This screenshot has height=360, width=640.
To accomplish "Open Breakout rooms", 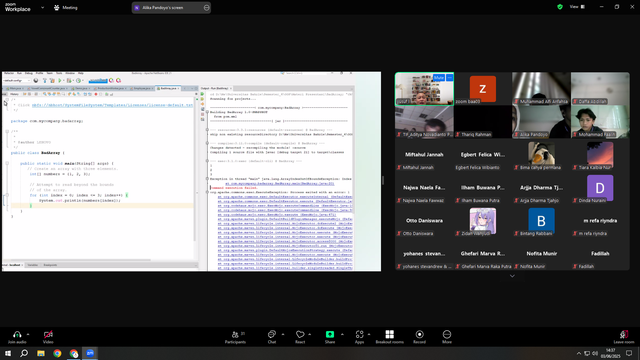I will click(x=389, y=337).
